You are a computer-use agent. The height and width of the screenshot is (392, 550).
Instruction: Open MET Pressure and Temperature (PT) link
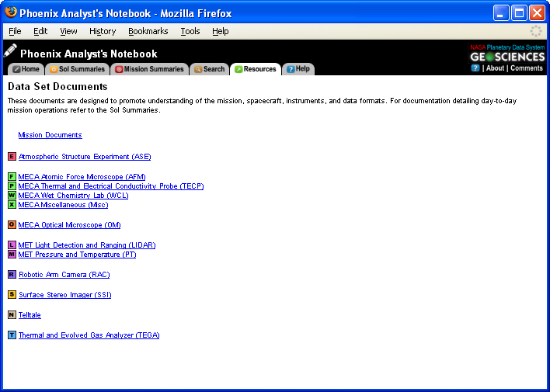[x=77, y=255]
